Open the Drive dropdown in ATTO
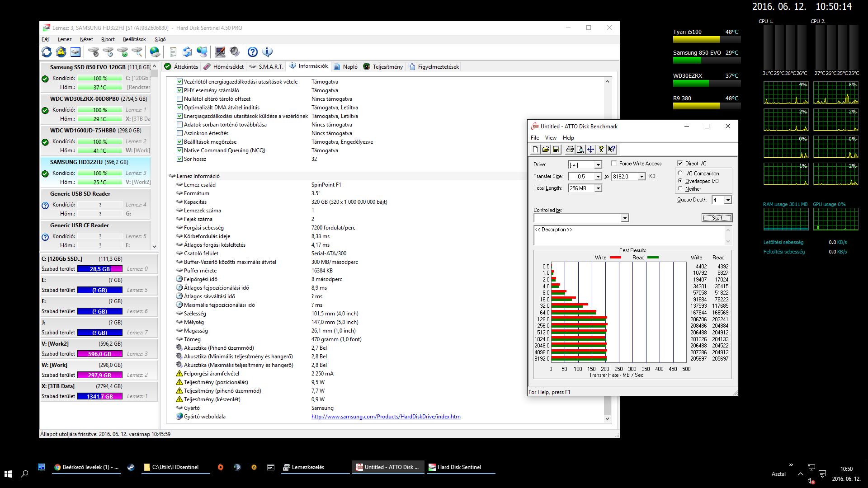 598,165
